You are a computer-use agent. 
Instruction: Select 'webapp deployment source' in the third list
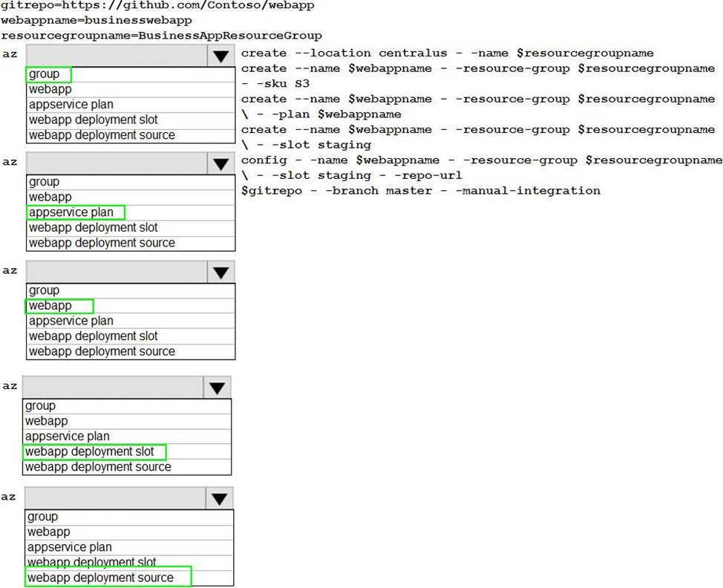(131, 351)
